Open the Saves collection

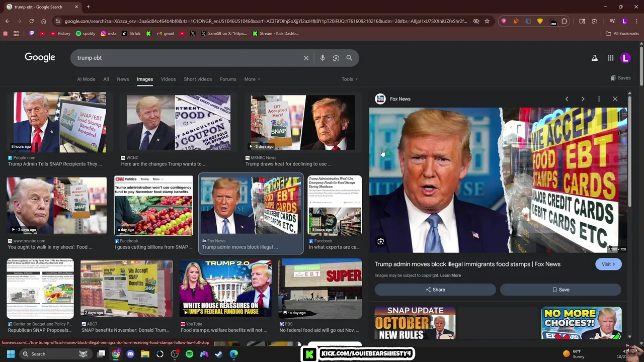click(x=620, y=78)
